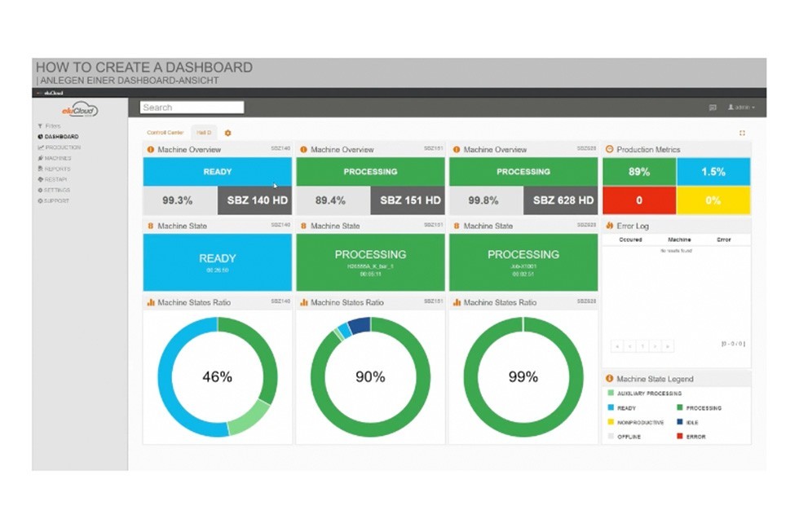Click the 99.3% value tile
The image size is (799, 532).
point(180,200)
